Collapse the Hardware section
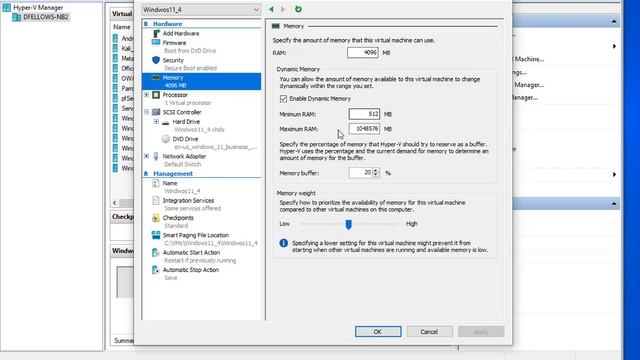Image resolution: width=640 pixels, height=360 pixels. 146,24
